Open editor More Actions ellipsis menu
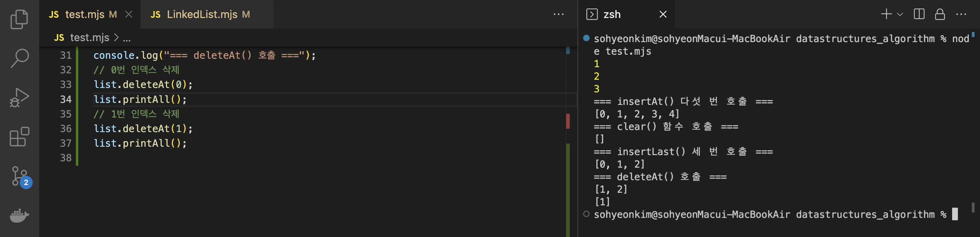980x237 pixels. 558,15
